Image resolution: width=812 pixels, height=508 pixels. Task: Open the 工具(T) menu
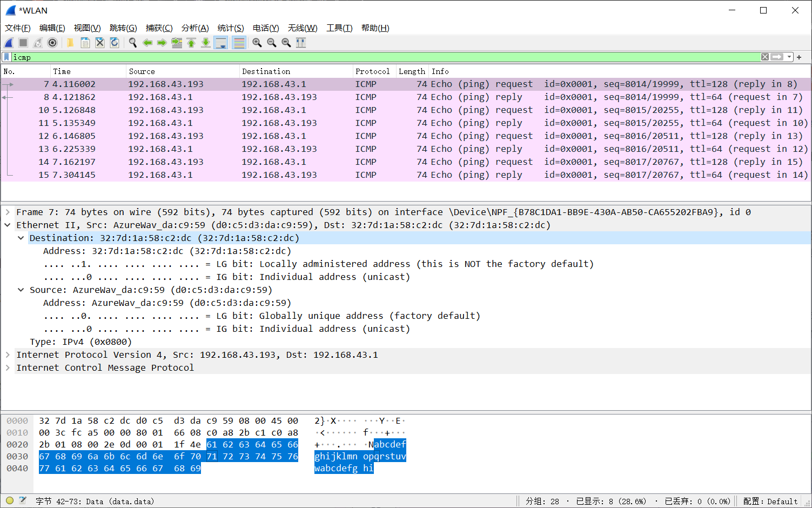339,28
